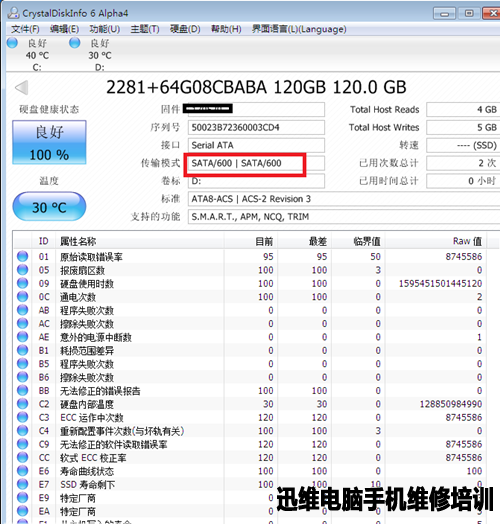Click status orb for attribute AC 擦除失败次数
Viewport: 500px width, 524px height.
[23, 323]
